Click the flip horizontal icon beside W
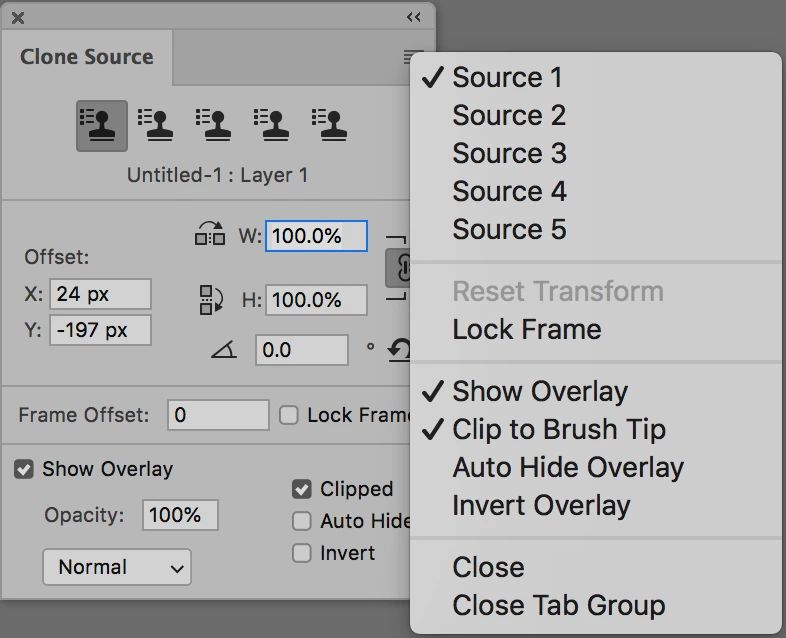The height and width of the screenshot is (638, 786). coord(210,236)
